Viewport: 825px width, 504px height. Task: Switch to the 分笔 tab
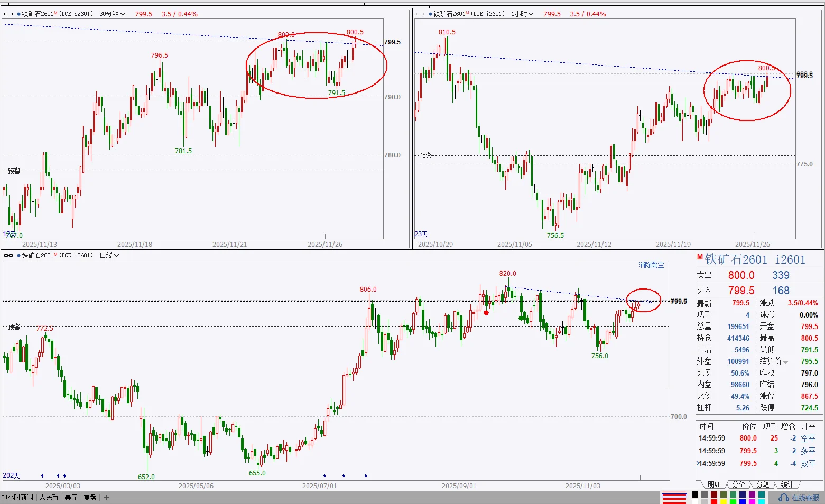coord(763,484)
